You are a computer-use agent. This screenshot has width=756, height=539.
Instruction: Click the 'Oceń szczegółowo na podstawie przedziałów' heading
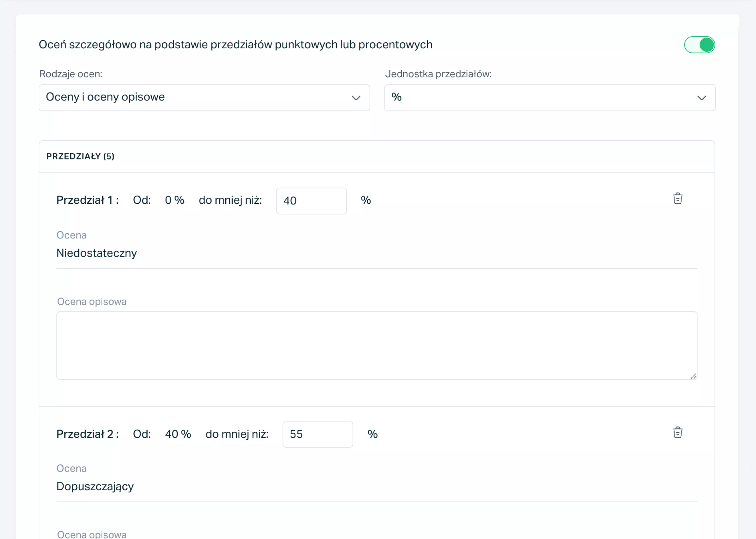click(x=235, y=45)
